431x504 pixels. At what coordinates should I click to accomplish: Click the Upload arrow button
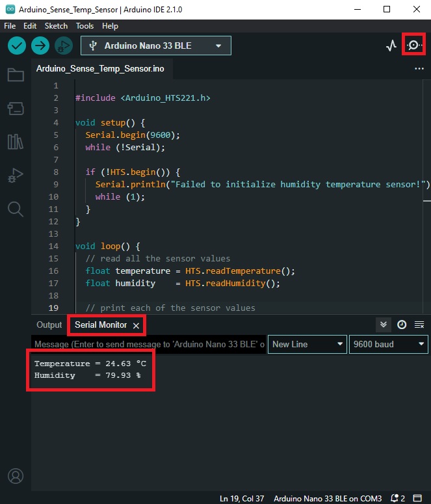tap(40, 46)
